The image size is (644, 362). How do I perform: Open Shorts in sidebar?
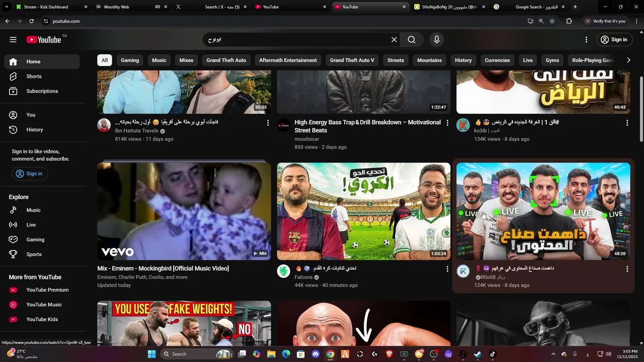click(x=42, y=76)
